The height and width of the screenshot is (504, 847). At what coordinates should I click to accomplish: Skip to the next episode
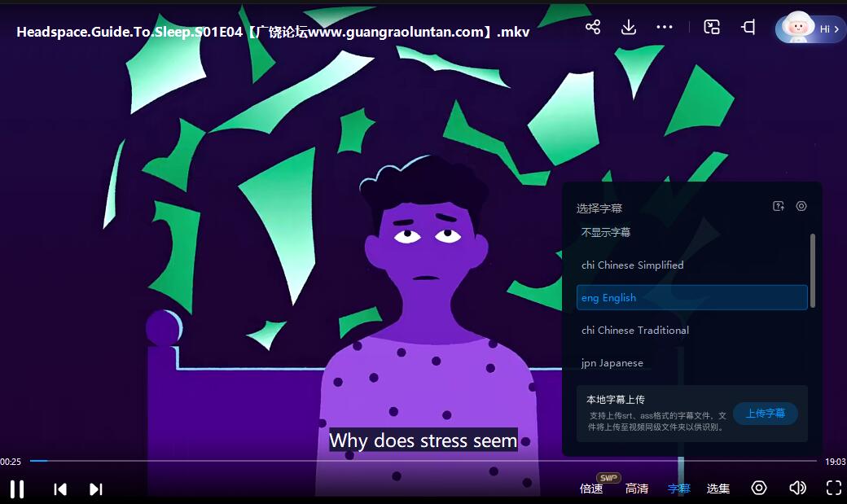pos(95,489)
